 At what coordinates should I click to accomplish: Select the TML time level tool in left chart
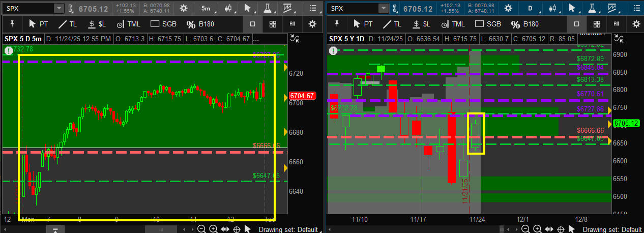(x=128, y=24)
